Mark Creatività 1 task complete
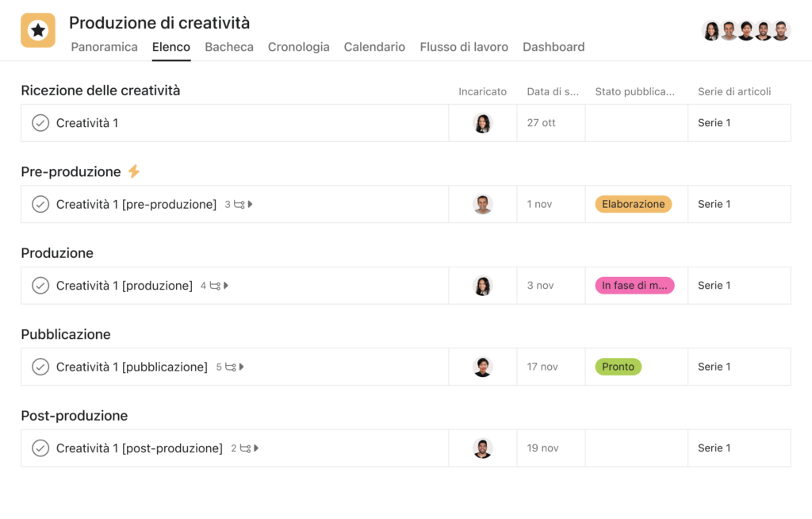The height and width of the screenshot is (519, 812). [x=40, y=123]
